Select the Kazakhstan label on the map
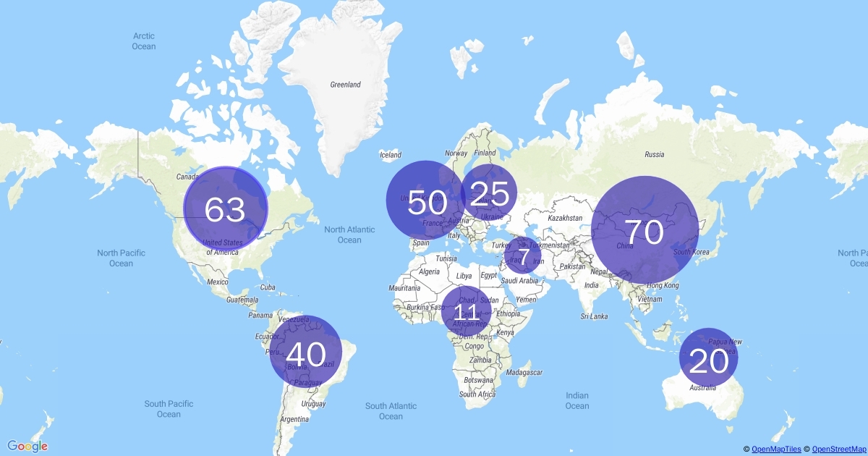This screenshot has width=868, height=456. pyautogui.click(x=565, y=218)
